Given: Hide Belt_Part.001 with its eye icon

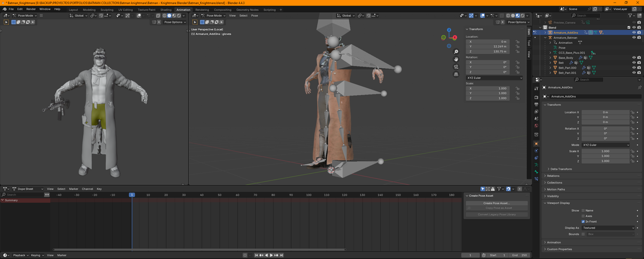Looking at the screenshot, I should click(634, 72).
